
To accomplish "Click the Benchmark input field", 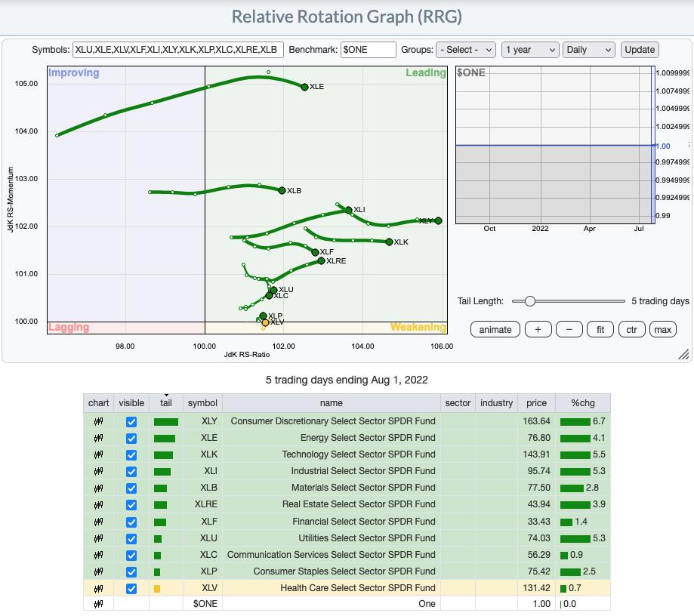I will 369,50.
